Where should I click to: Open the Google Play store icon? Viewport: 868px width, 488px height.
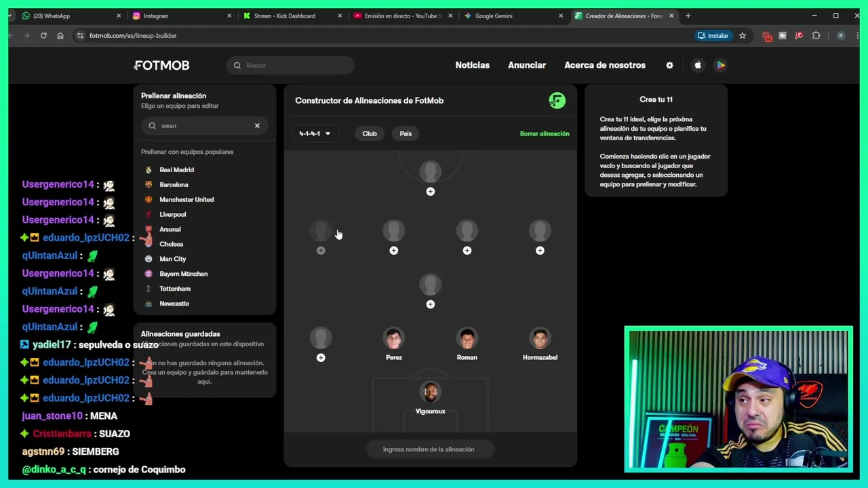721,65
